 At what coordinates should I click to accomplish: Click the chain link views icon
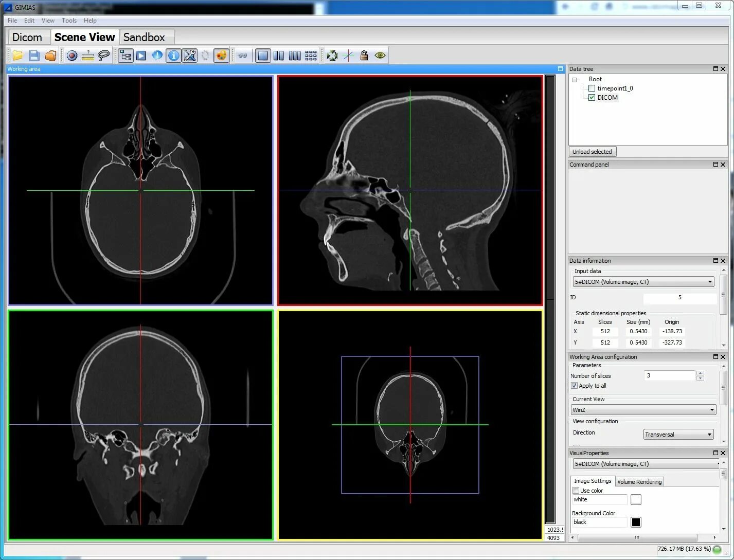(243, 56)
